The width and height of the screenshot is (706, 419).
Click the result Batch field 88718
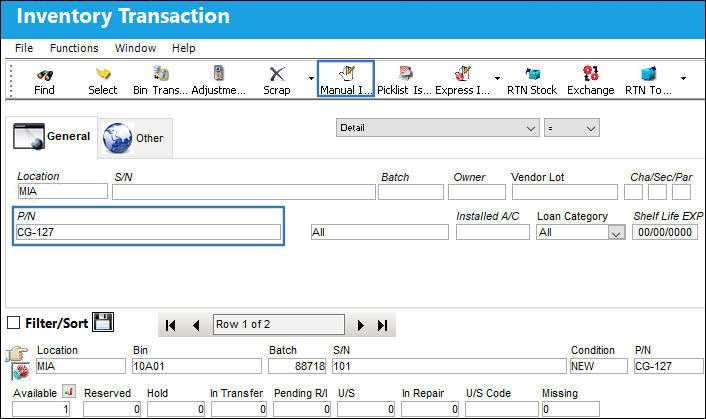point(297,366)
